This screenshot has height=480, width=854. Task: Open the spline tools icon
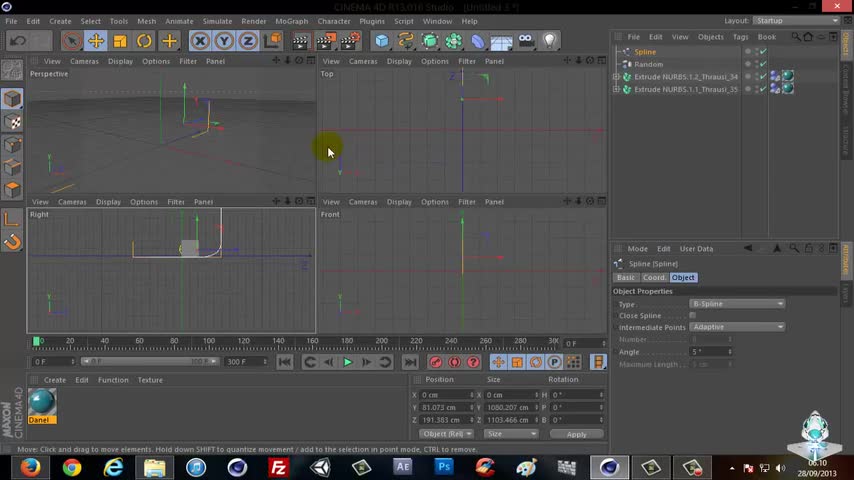click(406, 41)
